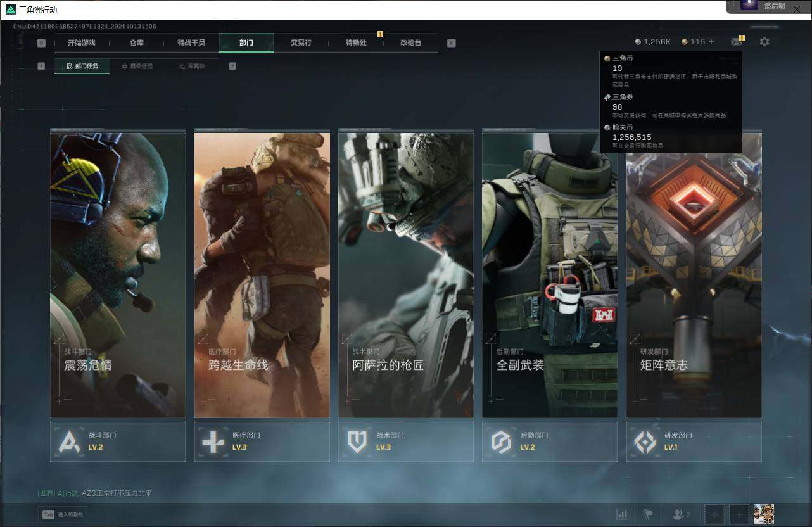The image size is (812, 527).
Task: Open the 特勤处 tab
Action: click(x=356, y=42)
